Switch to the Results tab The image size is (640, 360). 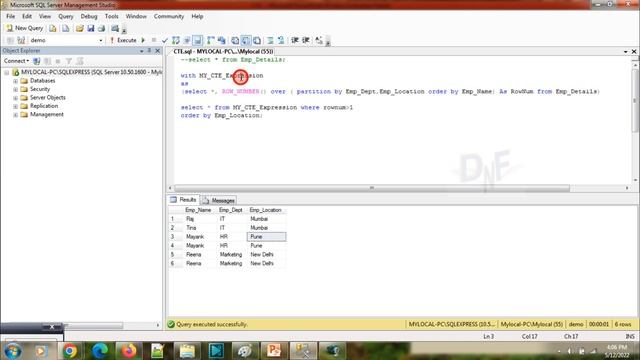184,200
